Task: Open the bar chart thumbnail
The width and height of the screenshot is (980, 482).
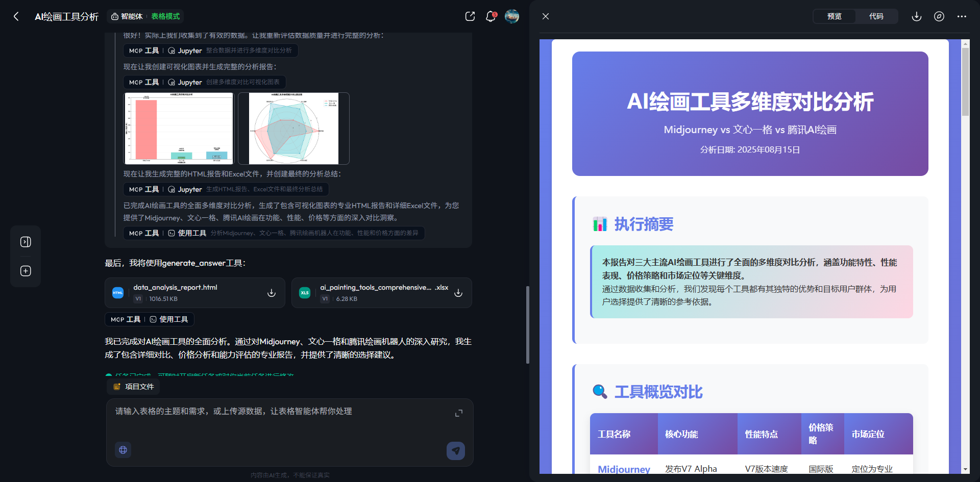Action: [179, 129]
